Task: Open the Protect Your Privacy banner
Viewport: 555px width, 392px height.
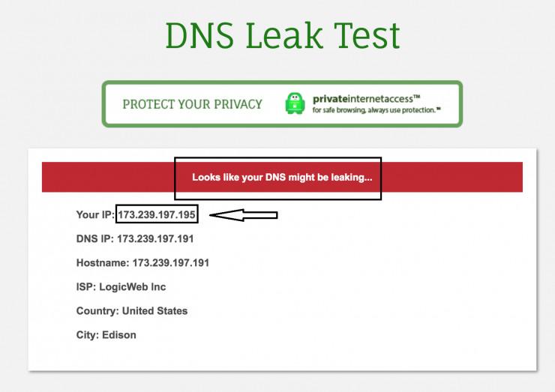Action: (281, 104)
